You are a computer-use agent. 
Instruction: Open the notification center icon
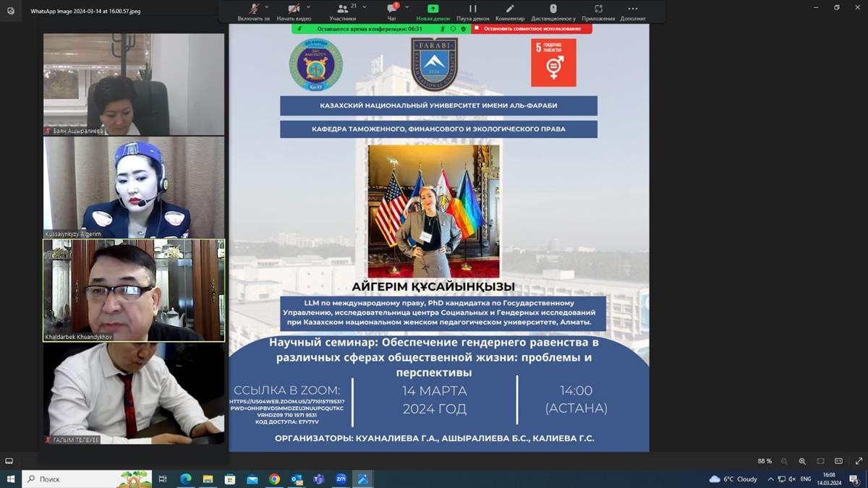[854, 479]
